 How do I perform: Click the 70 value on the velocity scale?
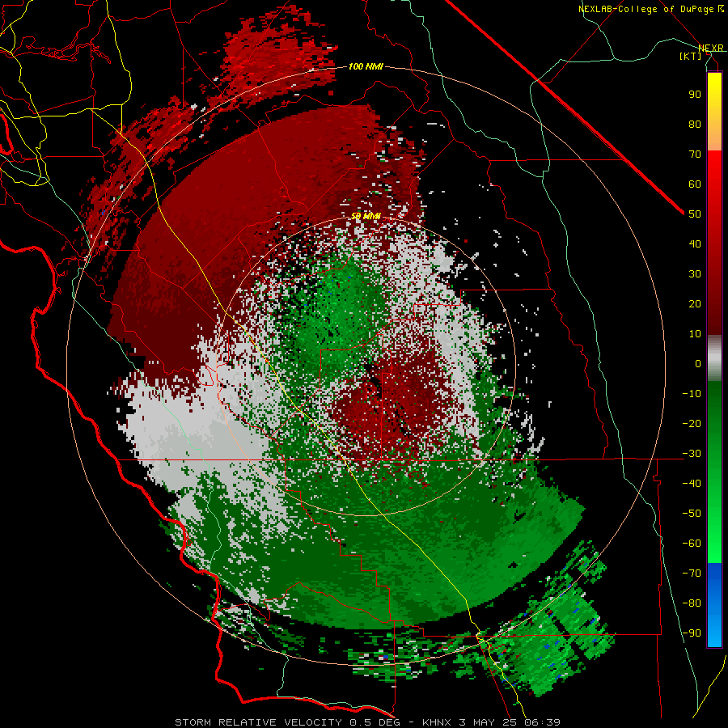695,154
